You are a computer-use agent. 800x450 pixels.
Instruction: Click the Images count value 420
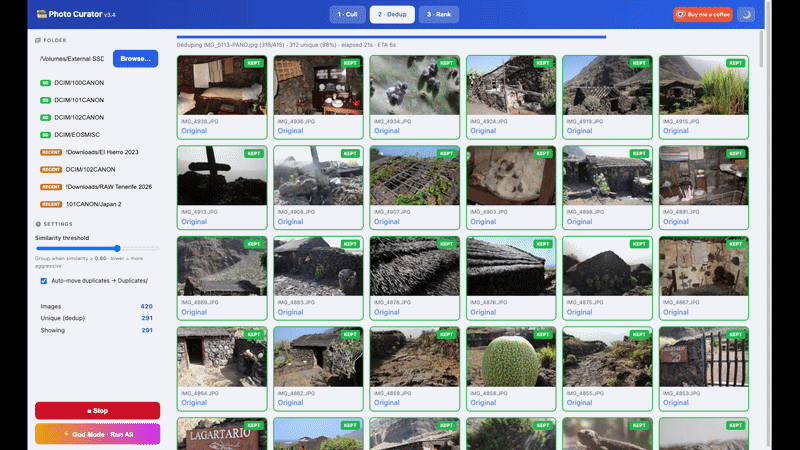[146, 307]
